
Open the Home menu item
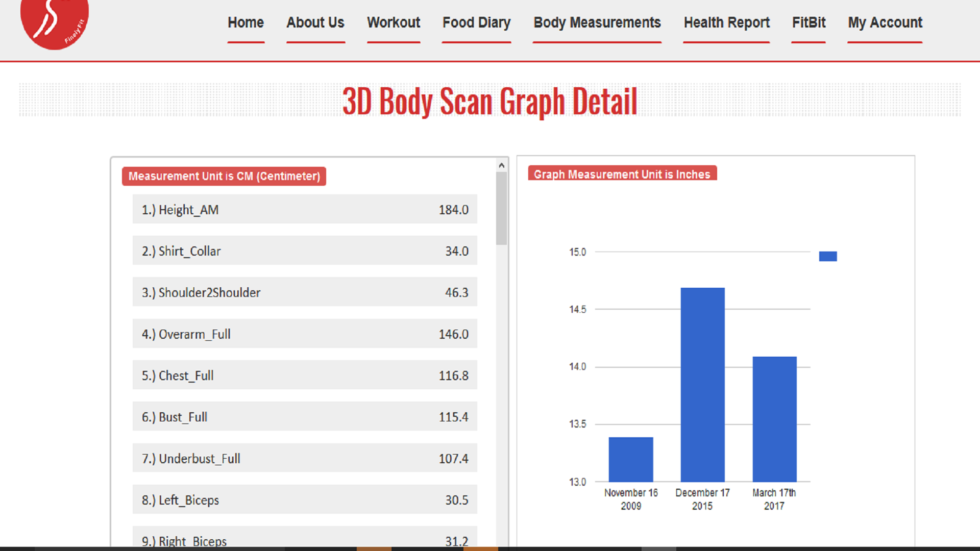[x=246, y=23]
